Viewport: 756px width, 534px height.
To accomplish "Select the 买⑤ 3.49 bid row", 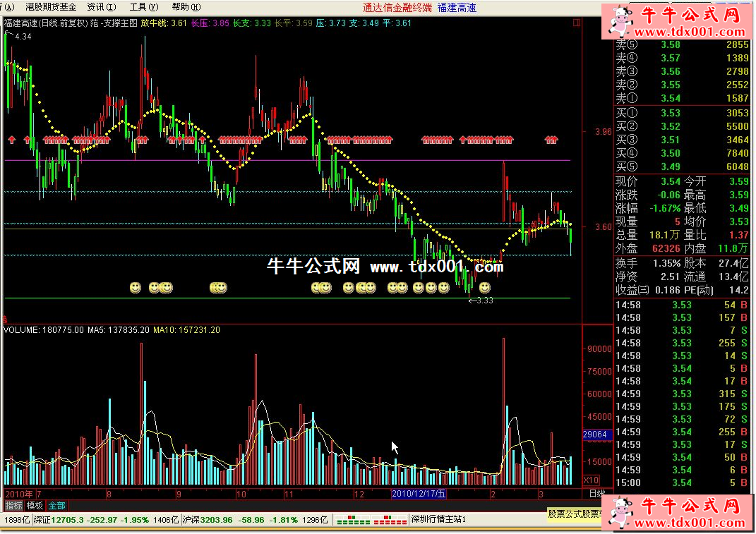I will click(682, 166).
